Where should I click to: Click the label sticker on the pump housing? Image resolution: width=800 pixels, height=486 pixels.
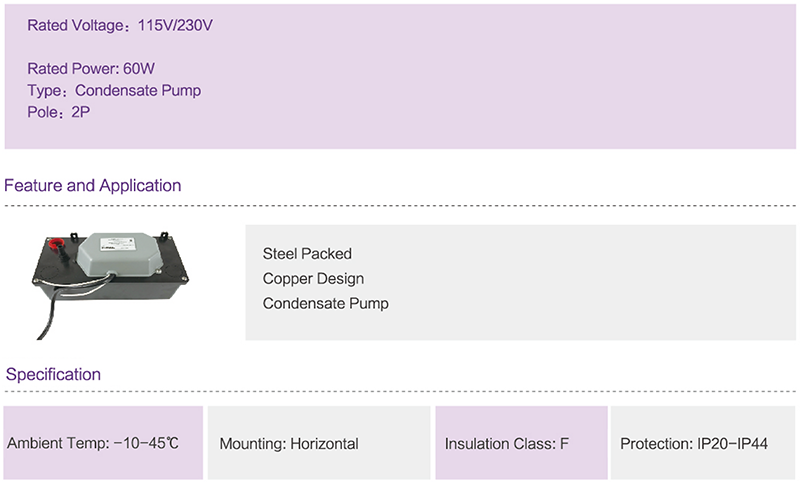pyautogui.click(x=119, y=243)
